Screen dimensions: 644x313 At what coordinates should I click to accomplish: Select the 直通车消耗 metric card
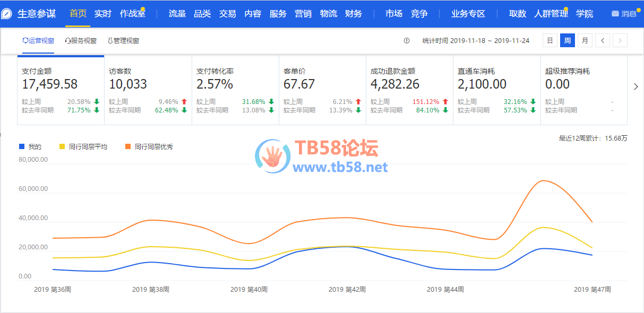496,90
